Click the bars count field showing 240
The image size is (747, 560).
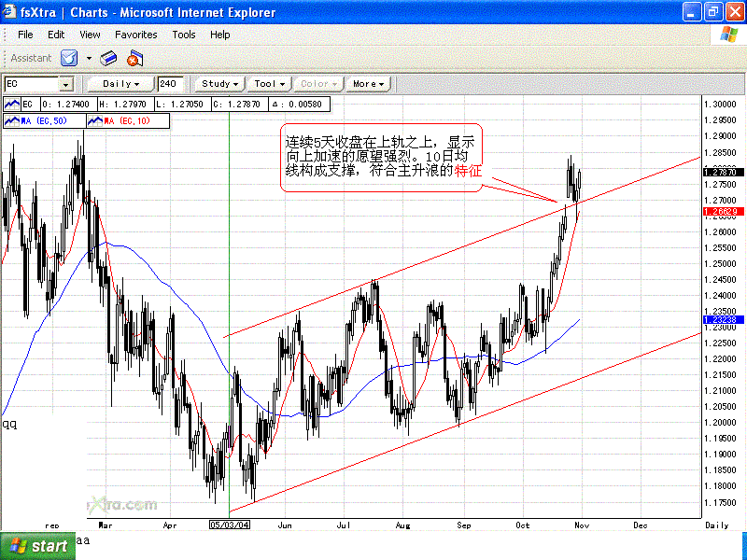tap(171, 84)
